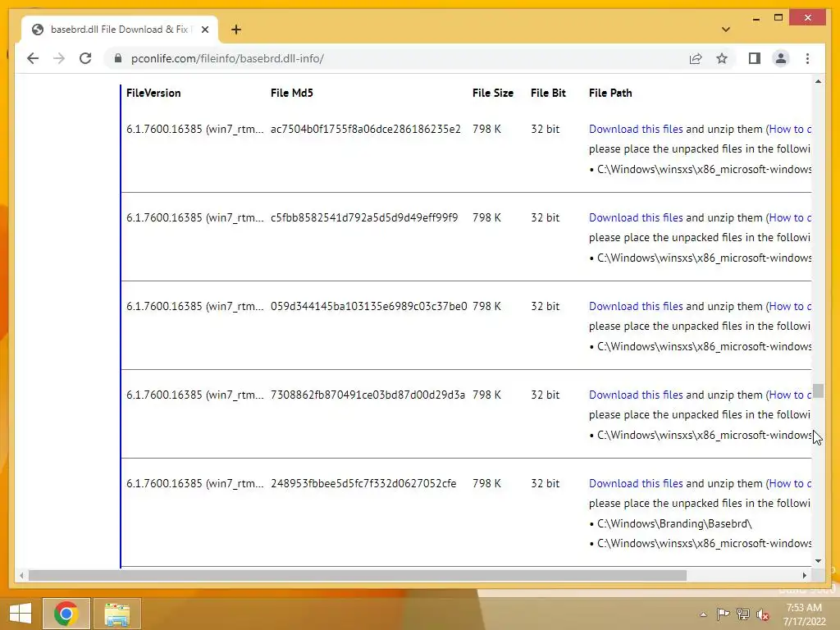The height and width of the screenshot is (630, 840).
Task: Click page scrollbar up arrow
Action: (x=818, y=81)
